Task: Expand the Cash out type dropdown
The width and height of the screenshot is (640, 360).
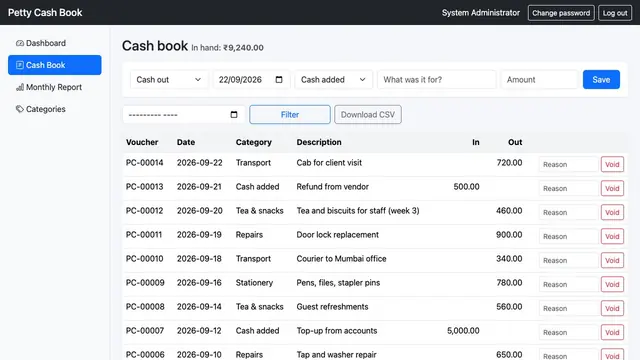Action: coord(169,80)
